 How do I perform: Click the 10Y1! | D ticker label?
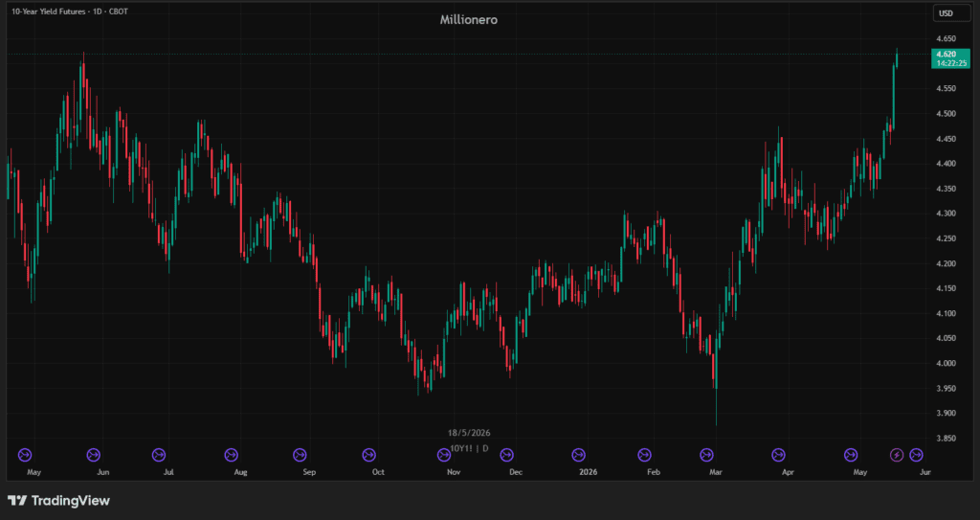pyautogui.click(x=469, y=449)
